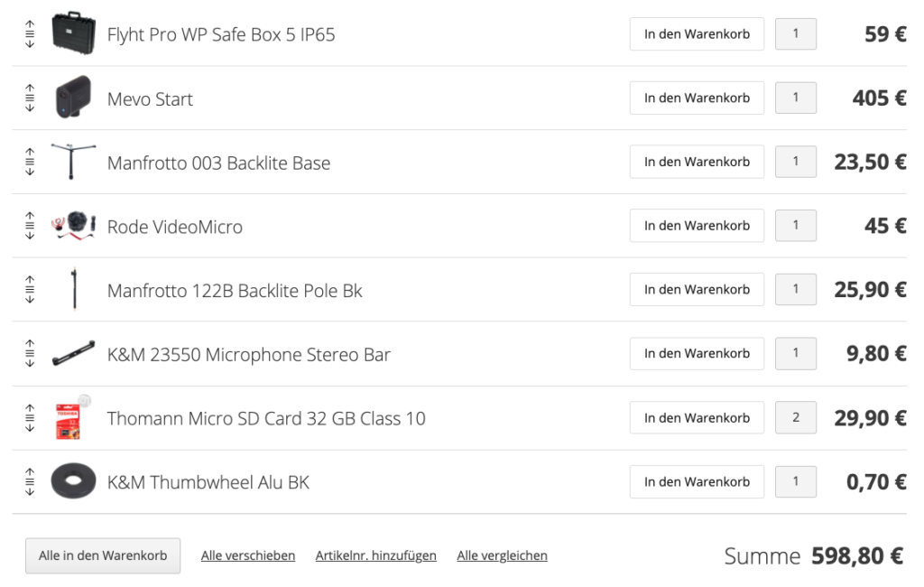Click the Artikelnr. hinzufügen link
Viewport: 924px width, 587px height.
pyautogui.click(x=376, y=555)
